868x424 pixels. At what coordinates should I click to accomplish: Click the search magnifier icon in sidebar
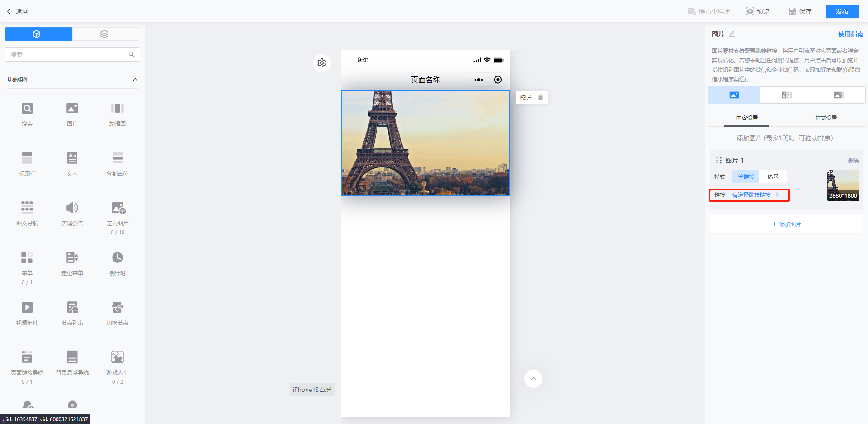[132, 54]
